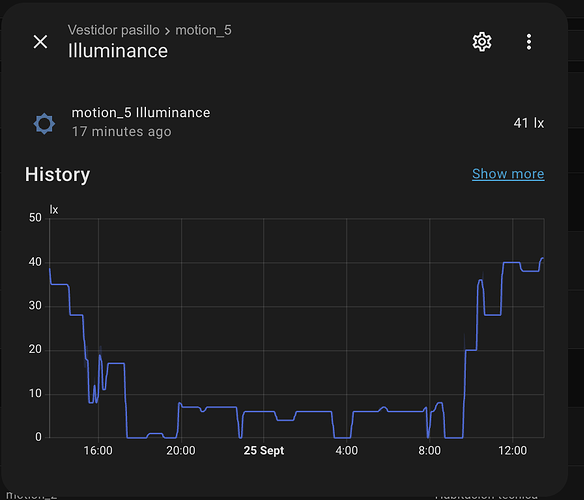Select the 41 lx current value
Screen dimensions: 584x500
[529, 123]
